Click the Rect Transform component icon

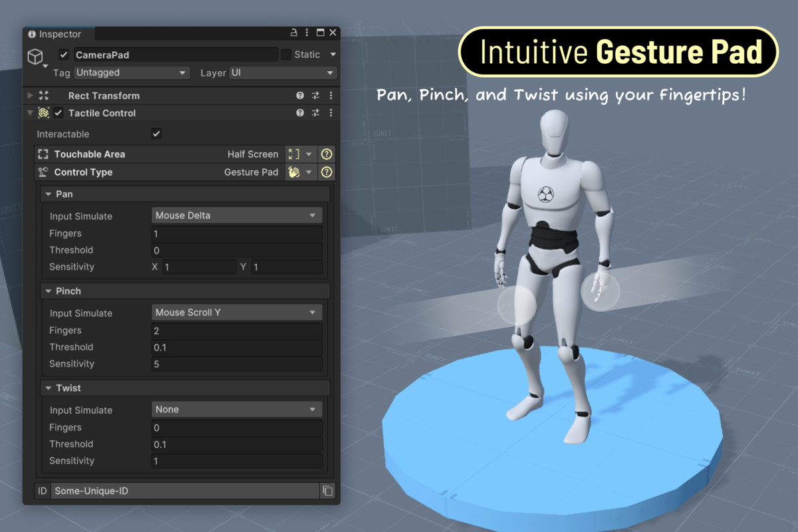[x=44, y=96]
